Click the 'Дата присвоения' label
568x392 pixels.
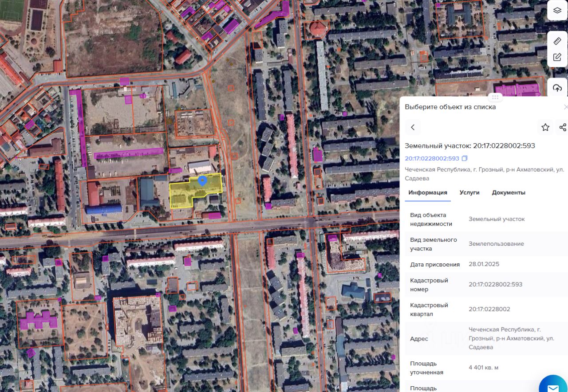[435, 264]
